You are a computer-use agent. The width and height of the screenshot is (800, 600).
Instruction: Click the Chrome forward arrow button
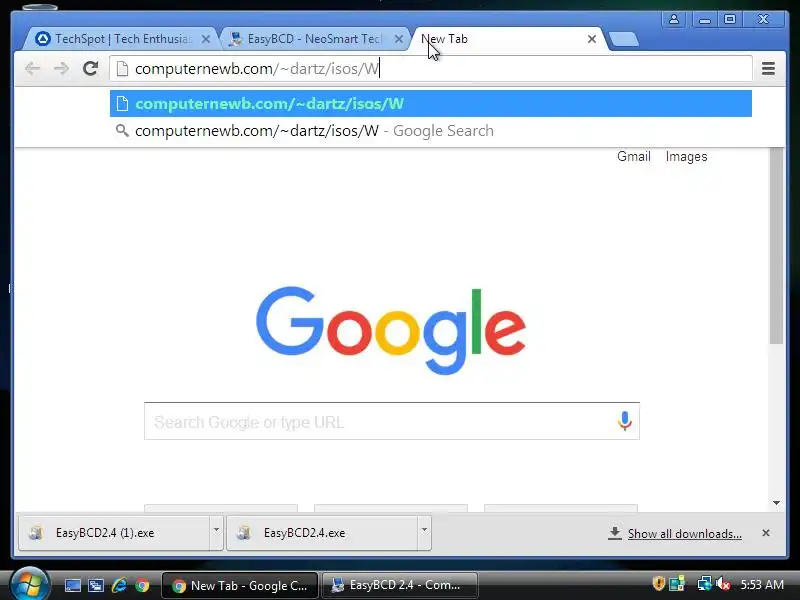click(x=62, y=68)
